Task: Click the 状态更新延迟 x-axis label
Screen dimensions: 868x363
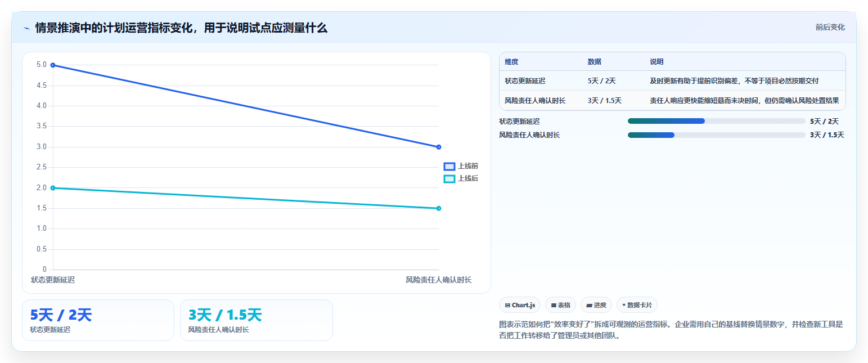Action: point(53,280)
